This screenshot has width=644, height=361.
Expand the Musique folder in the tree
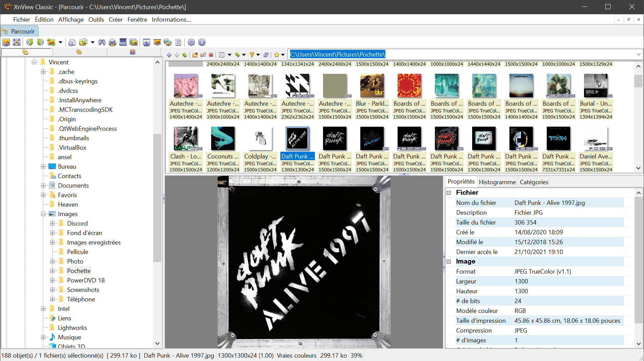tap(43, 337)
